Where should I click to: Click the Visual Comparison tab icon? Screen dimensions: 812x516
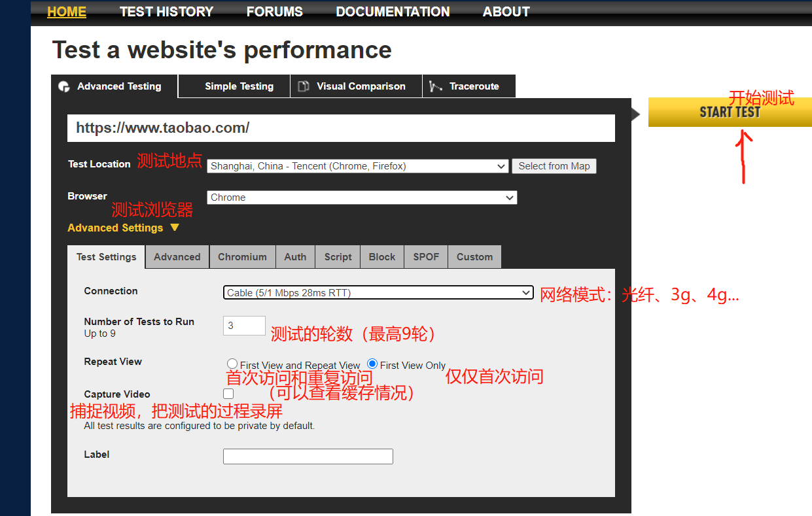(304, 86)
